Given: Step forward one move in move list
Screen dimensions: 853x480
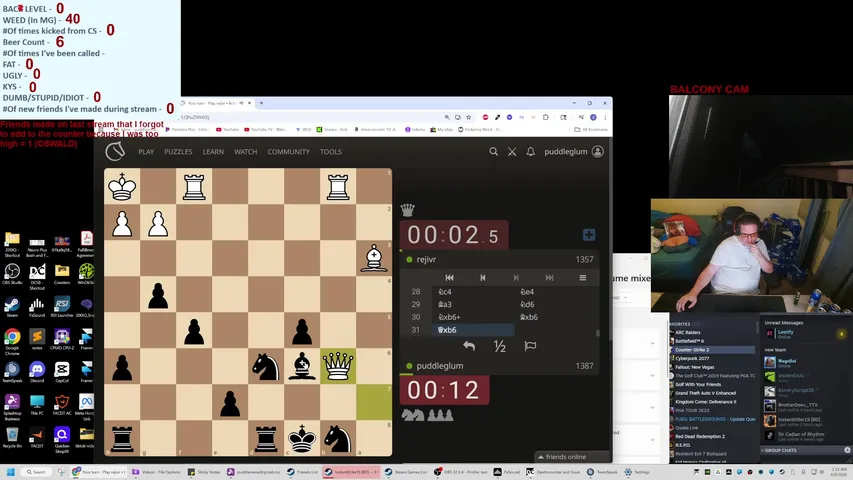Looking at the screenshot, I should point(516,278).
